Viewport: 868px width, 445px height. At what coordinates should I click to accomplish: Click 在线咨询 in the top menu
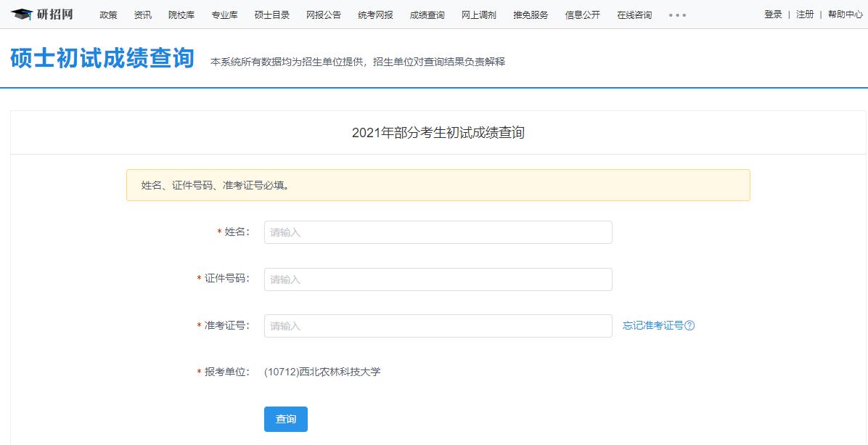click(x=634, y=15)
